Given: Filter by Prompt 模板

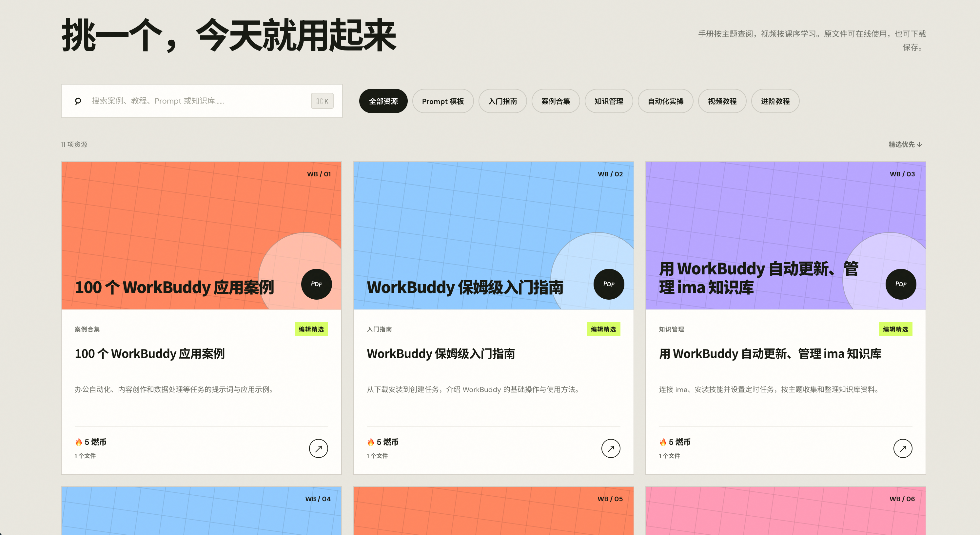Looking at the screenshot, I should 443,101.
